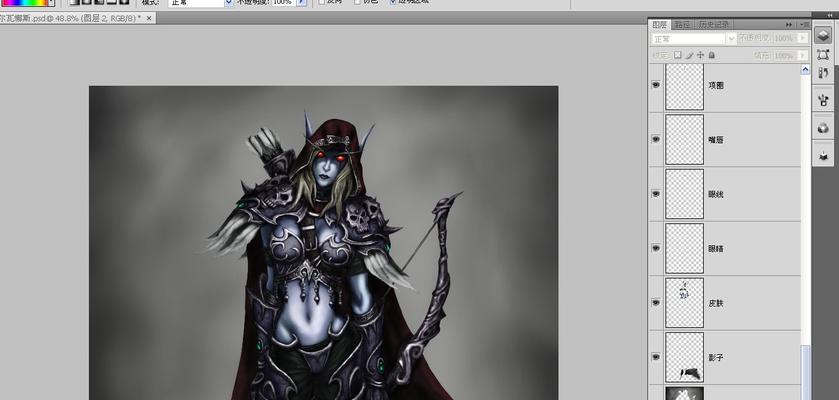The image size is (839, 400).
Task: Hide the 项圈 layer
Action: [655, 84]
